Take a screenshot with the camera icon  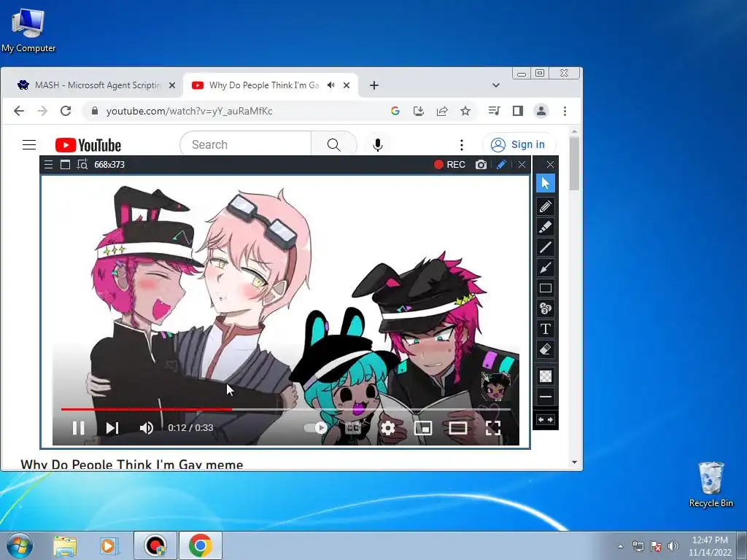coord(481,165)
